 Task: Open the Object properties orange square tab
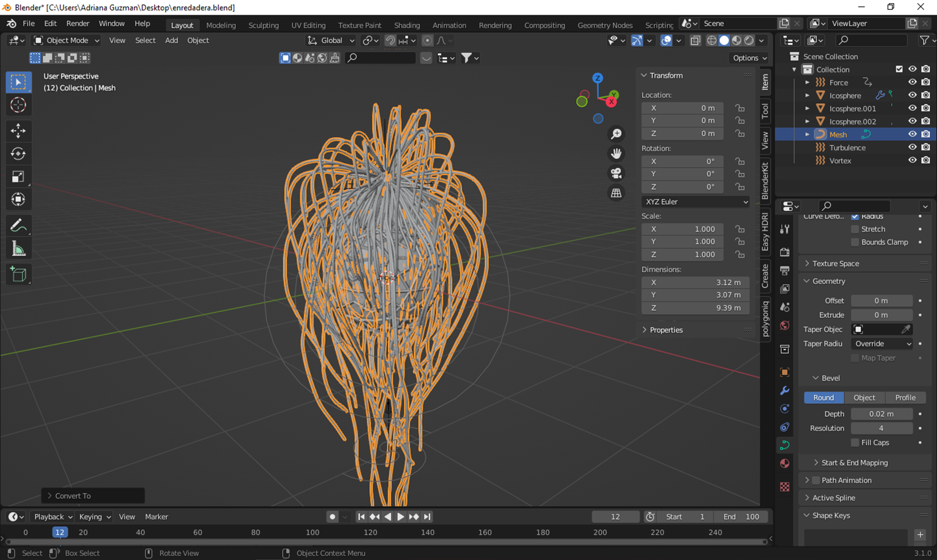(x=784, y=373)
